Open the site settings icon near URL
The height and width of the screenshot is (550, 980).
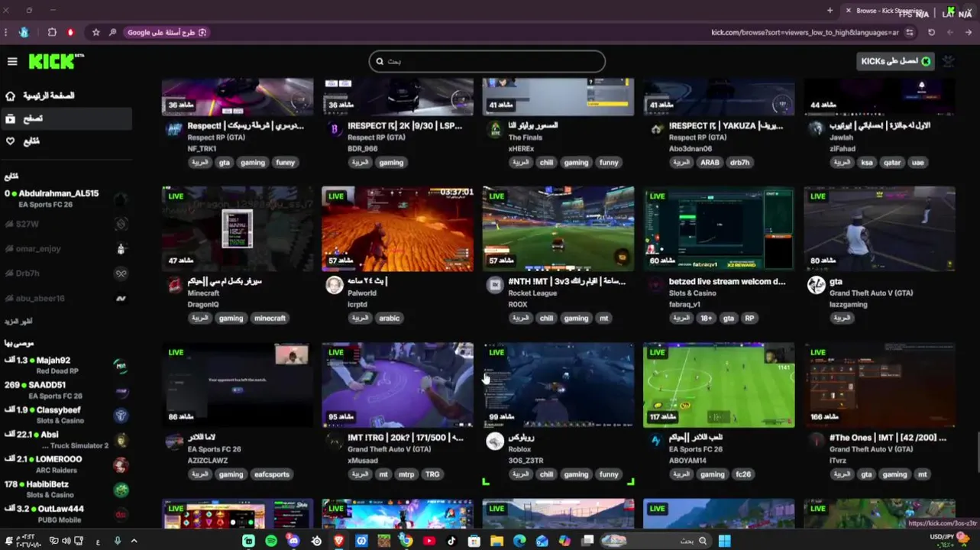(x=910, y=32)
